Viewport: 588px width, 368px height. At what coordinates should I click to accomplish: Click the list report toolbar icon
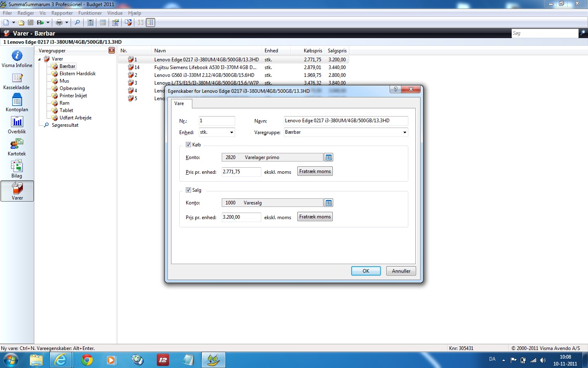(x=91, y=22)
